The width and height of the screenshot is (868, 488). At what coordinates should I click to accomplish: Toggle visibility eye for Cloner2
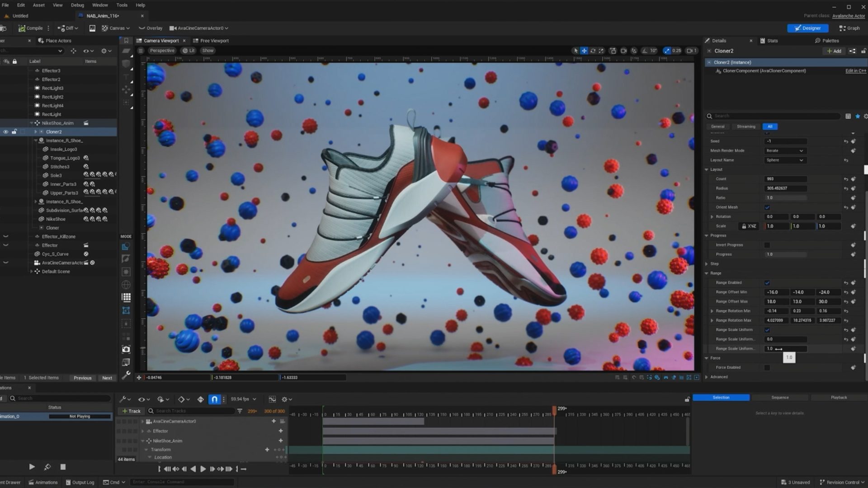[x=5, y=132]
